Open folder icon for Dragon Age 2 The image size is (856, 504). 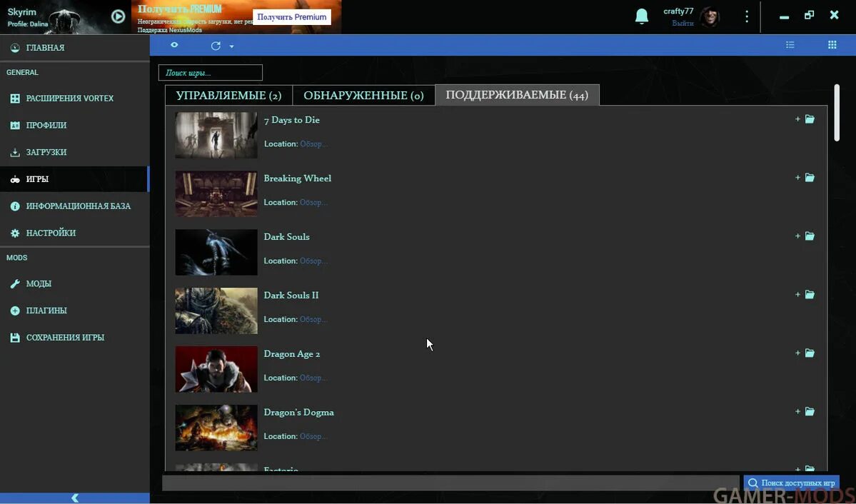(810, 353)
